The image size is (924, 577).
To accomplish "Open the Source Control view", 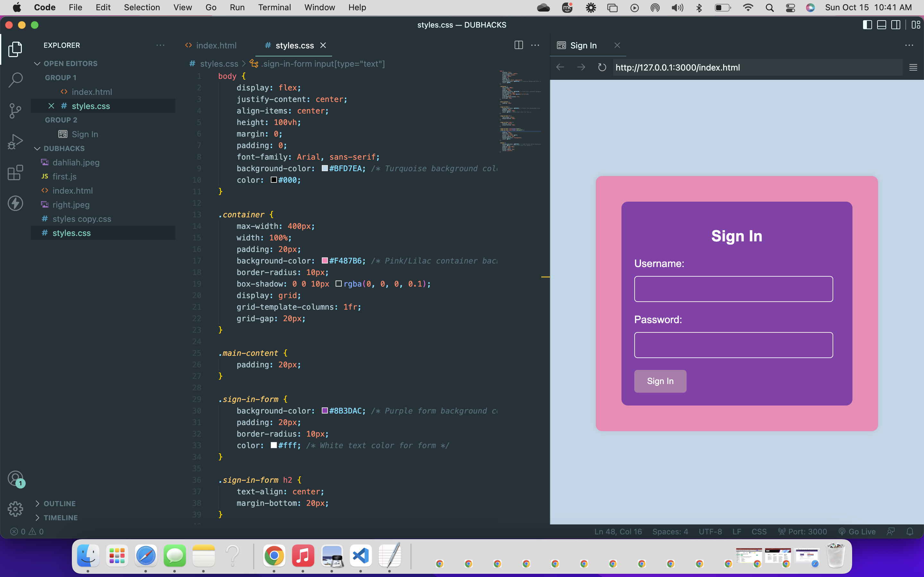I will coord(15,111).
